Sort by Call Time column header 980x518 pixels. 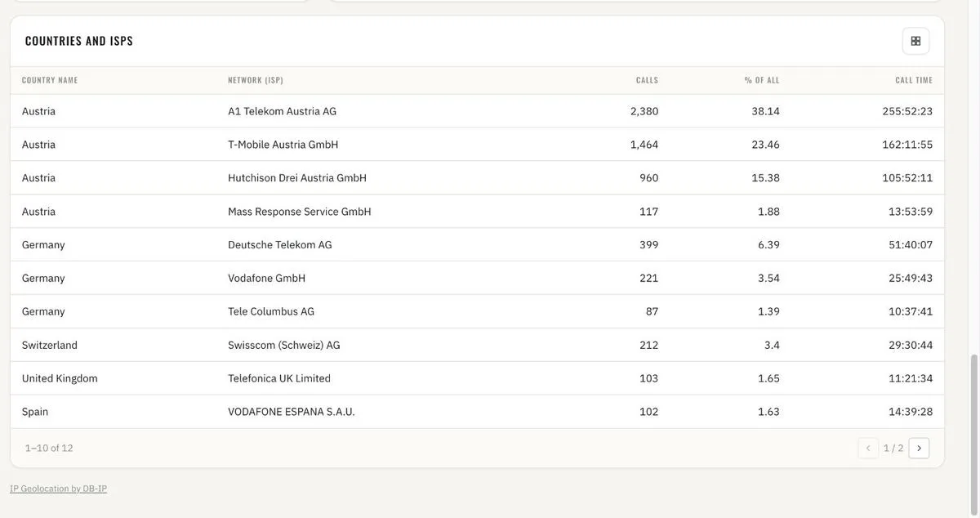[x=914, y=80]
